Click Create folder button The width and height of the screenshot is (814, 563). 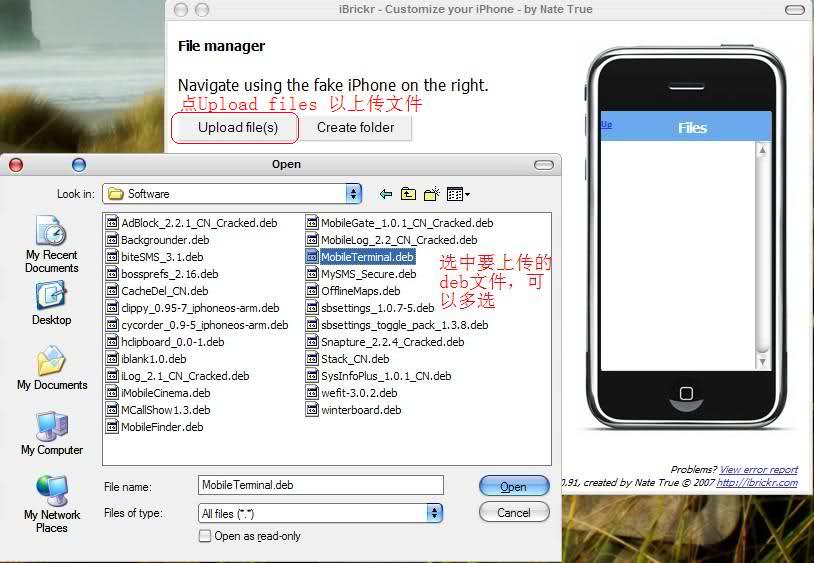pyautogui.click(x=356, y=128)
